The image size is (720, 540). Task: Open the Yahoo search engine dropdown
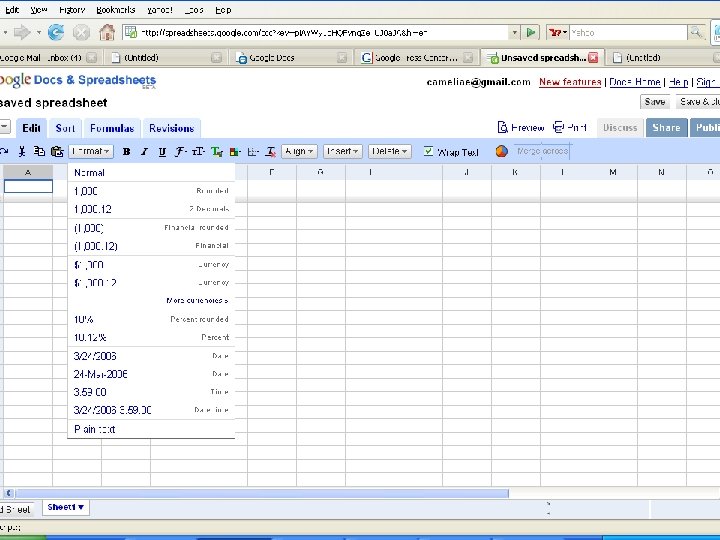click(x=557, y=33)
